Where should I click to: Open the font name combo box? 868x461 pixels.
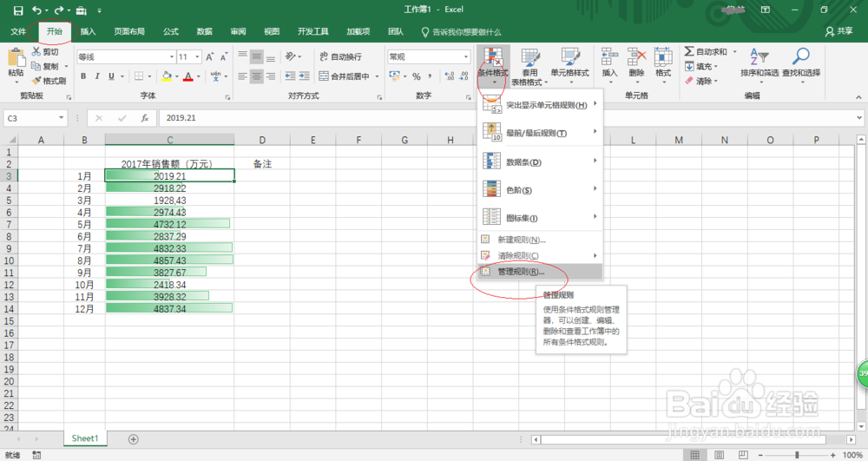click(126, 56)
